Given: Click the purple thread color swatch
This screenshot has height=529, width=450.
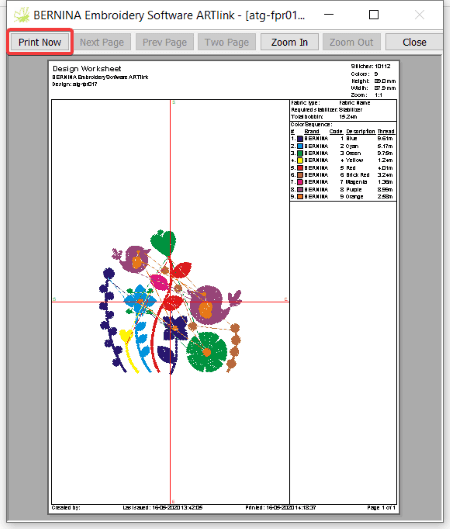Looking at the screenshot, I should [300, 190].
